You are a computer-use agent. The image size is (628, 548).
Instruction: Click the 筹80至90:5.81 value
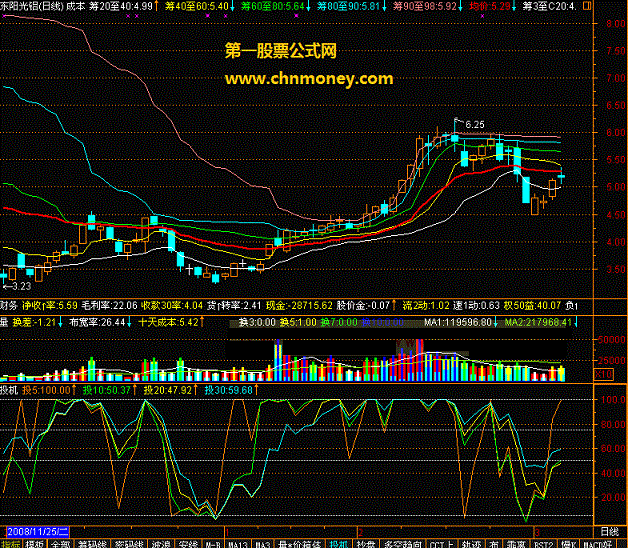coord(348,6)
